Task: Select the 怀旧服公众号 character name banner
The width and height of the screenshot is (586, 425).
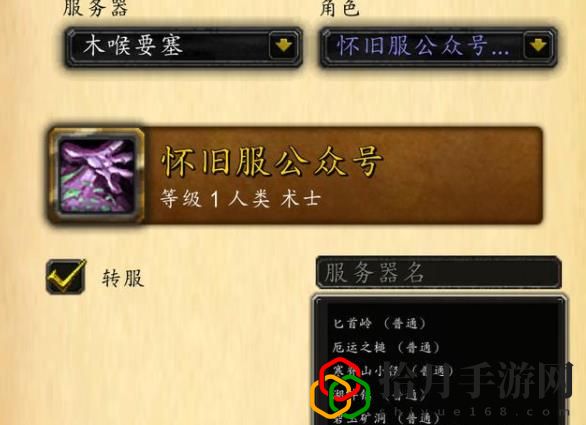Action: (295, 176)
